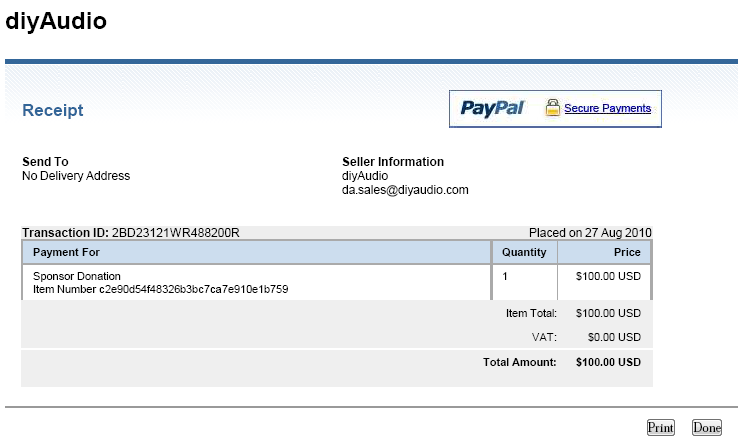Image resolution: width=747 pixels, height=442 pixels.
Task: Click the Print button
Action: pos(660,427)
